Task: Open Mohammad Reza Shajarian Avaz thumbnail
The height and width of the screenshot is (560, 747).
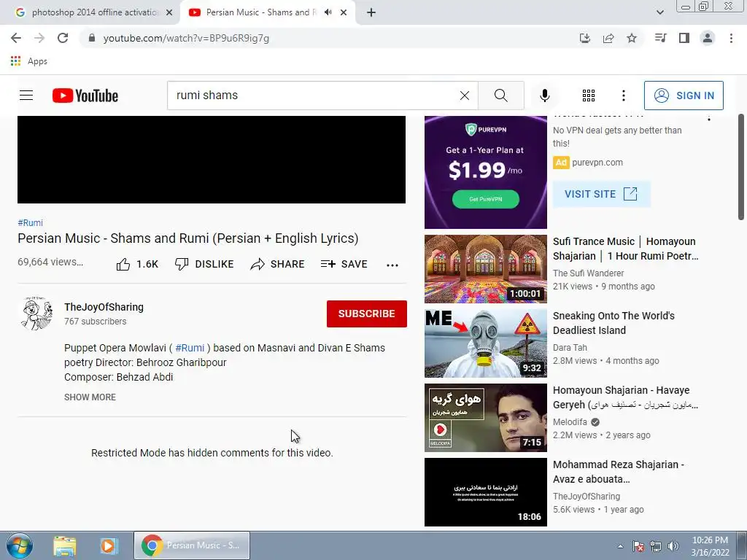Action: (x=485, y=492)
